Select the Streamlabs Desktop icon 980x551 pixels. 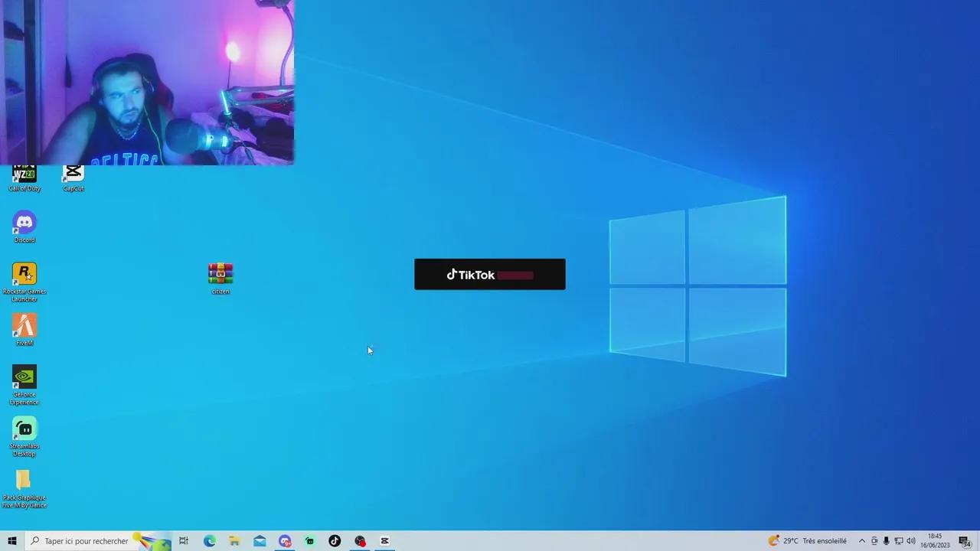[x=24, y=436]
